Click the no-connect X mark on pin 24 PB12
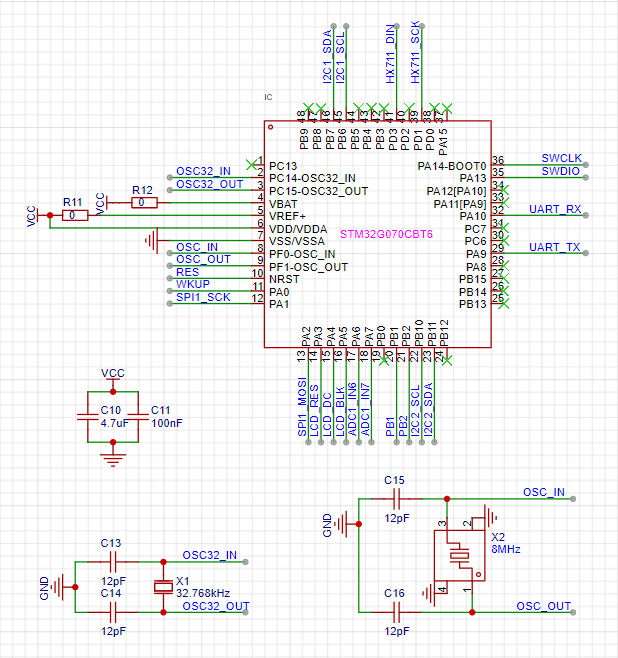618x658 pixels. (447, 360)
